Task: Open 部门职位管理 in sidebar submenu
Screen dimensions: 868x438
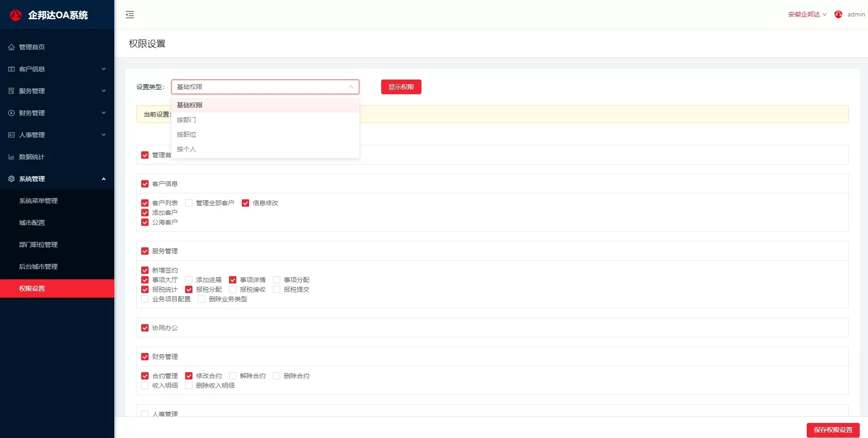Action: [38, 245]
